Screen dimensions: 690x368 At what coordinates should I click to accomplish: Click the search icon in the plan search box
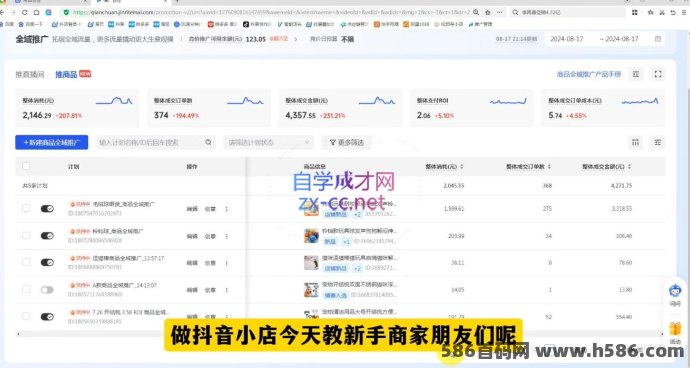[208, 142]
